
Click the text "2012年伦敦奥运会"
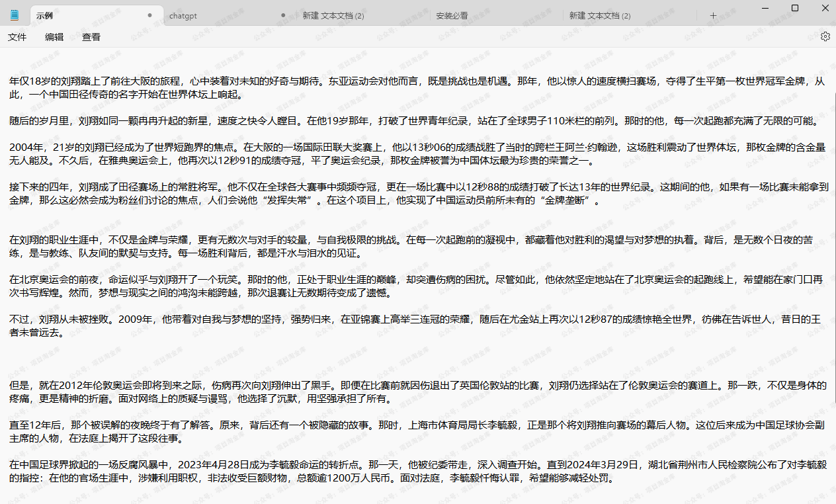[100, 386]
